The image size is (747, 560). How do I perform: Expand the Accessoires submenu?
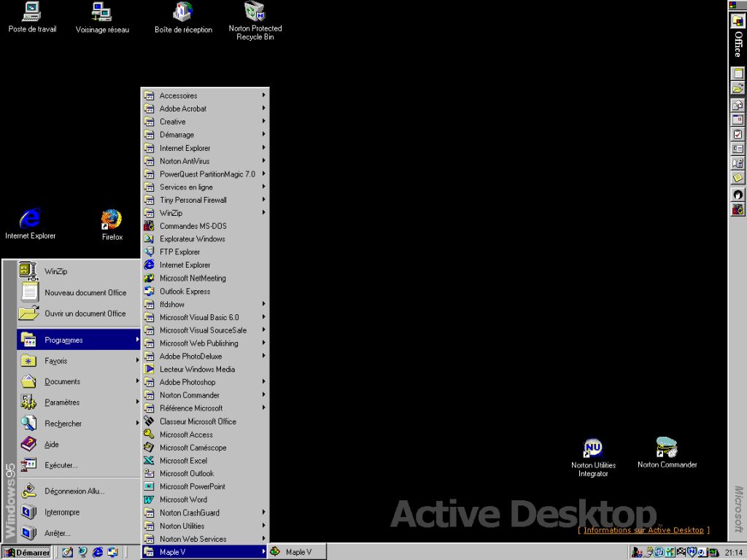coord(205,96)
